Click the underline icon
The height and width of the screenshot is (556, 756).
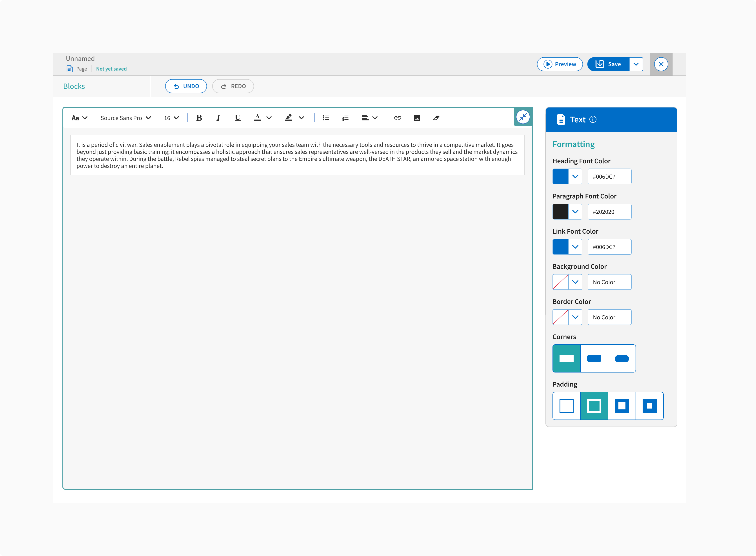click(x=238, y=118)
